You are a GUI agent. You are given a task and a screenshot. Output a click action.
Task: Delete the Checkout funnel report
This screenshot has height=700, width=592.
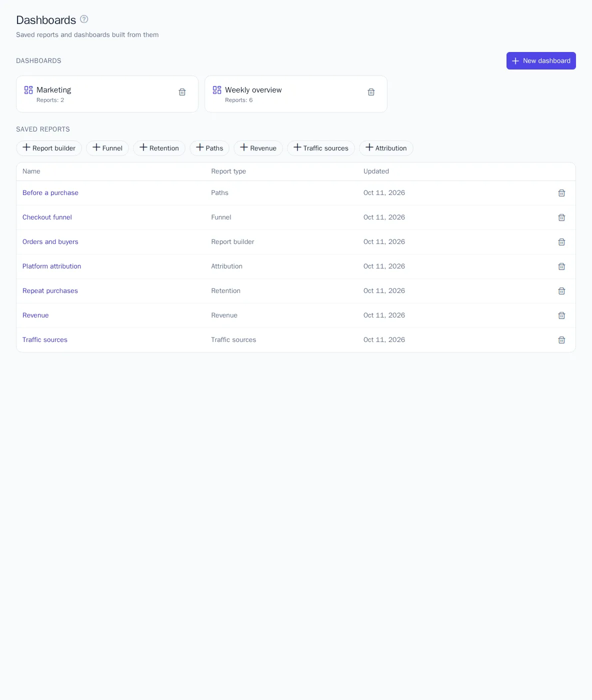561,217
